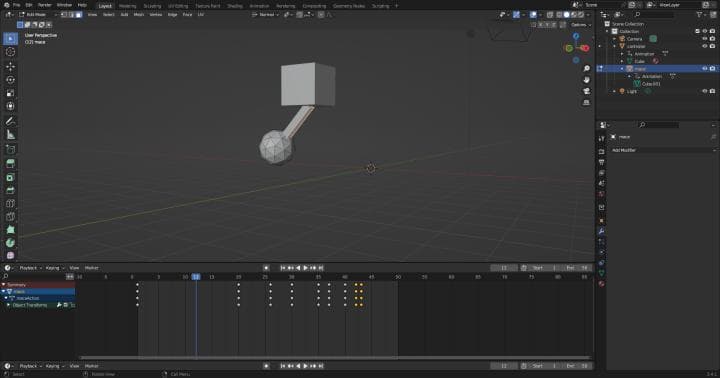
Task: Open the Object properties orange square tab
Action: click(602, 220)
